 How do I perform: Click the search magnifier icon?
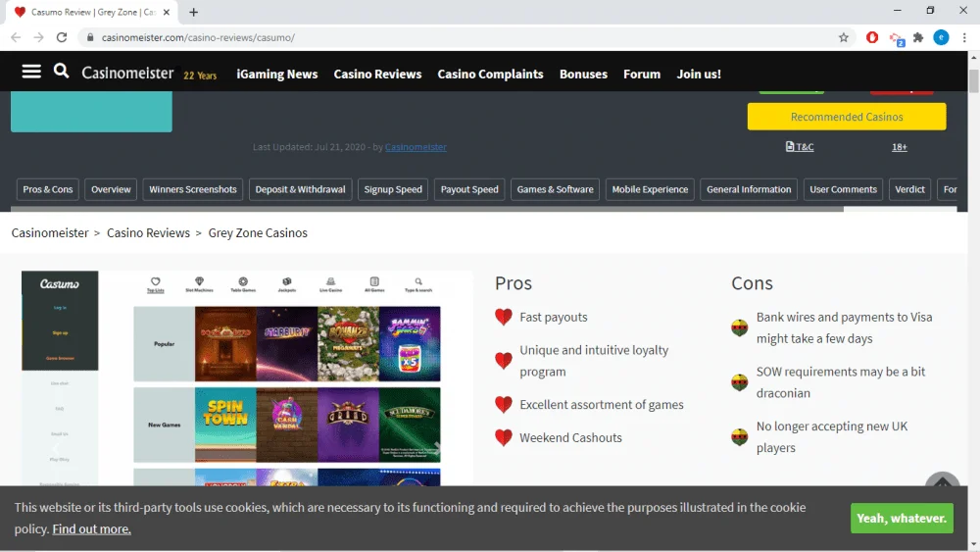[61, 71]
